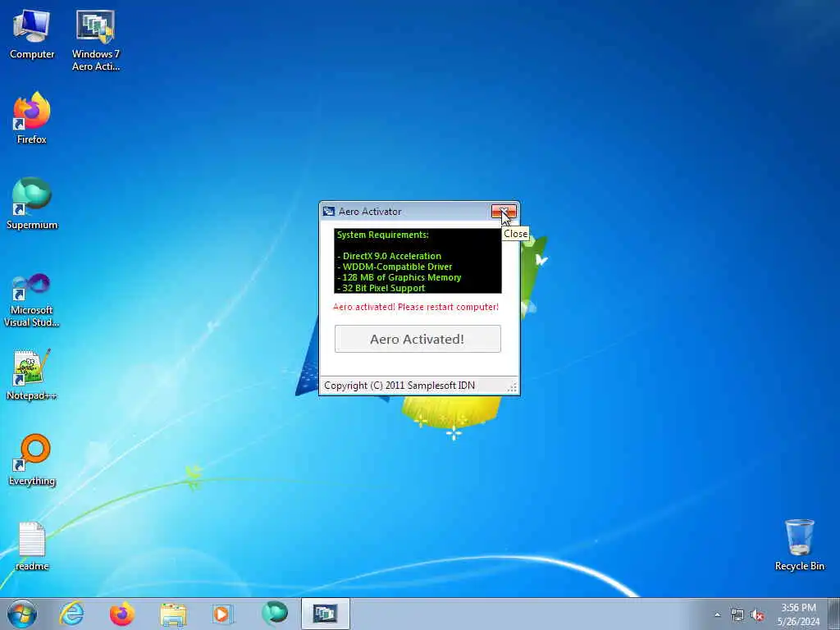This screenshot has height=630, width=840.
Task: Show hidden system tray icons arrow
Action: (717, 614)
